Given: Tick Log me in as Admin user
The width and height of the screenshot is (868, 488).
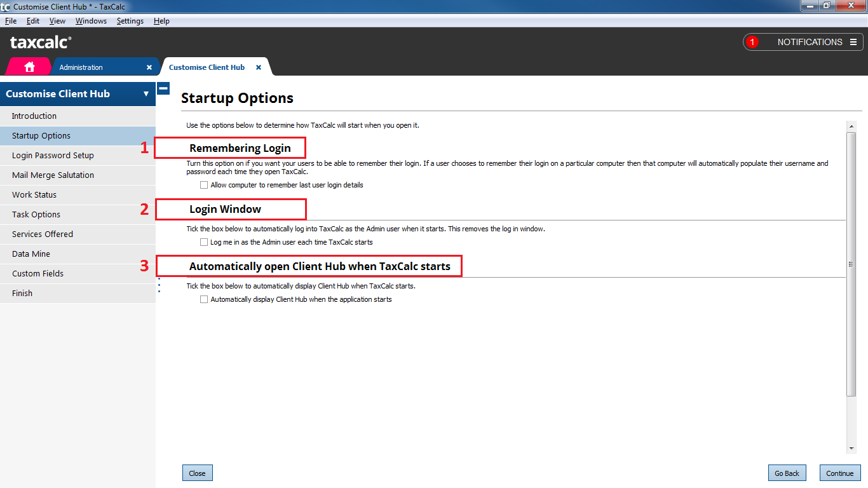Looking at the screenshot, I should pyautogui.click(x=204, y=242).
